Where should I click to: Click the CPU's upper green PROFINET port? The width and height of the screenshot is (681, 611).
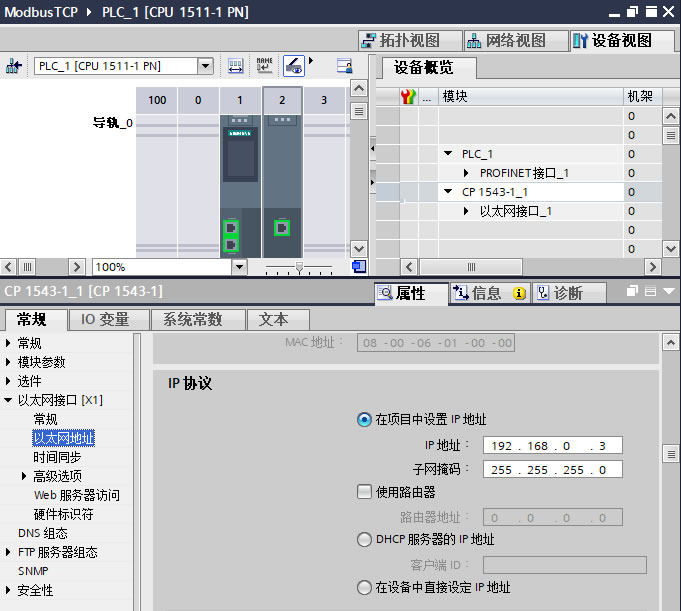[231, 228]
